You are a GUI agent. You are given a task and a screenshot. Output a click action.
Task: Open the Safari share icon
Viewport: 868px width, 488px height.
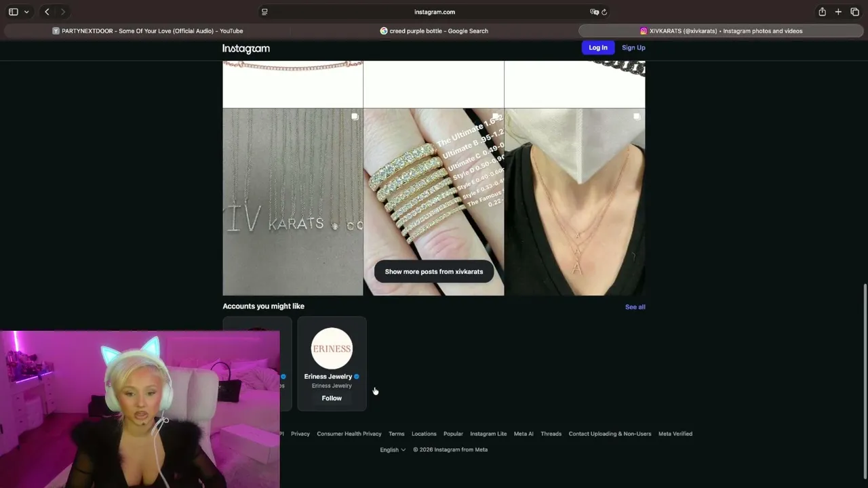(822, 12)
